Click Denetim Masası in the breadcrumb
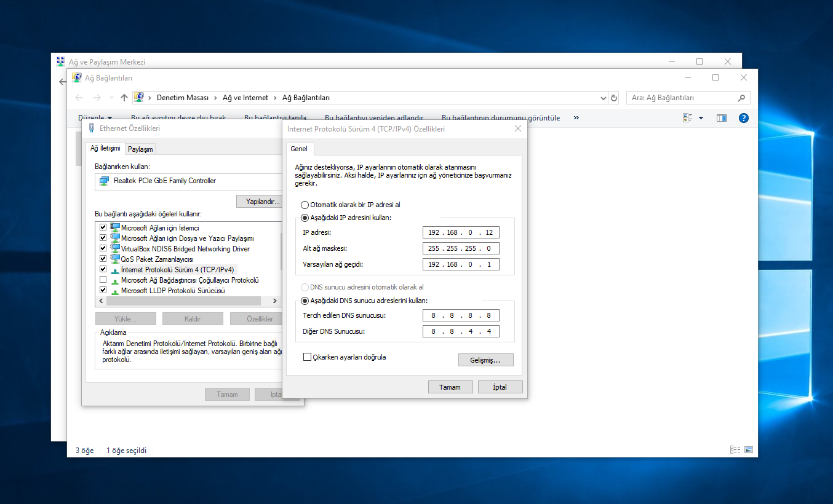This screenshot has width=833, height=504. click(183, 98)
